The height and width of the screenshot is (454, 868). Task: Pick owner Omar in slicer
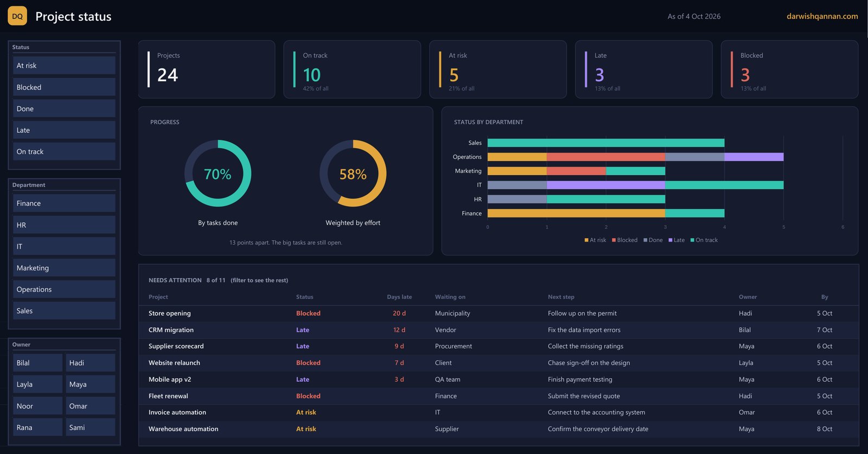[91, 406]
